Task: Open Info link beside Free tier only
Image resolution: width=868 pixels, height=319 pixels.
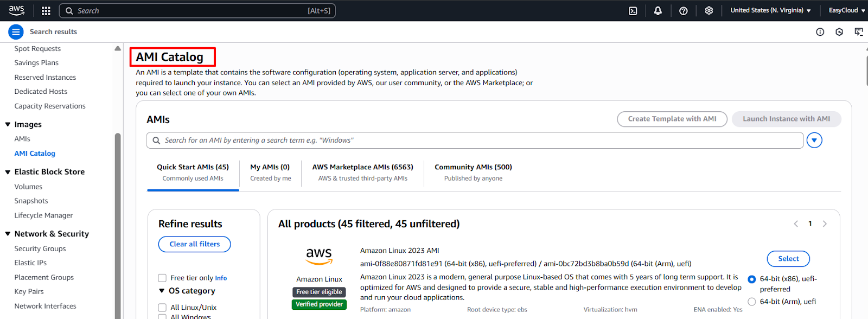Action: pos(221,278)
